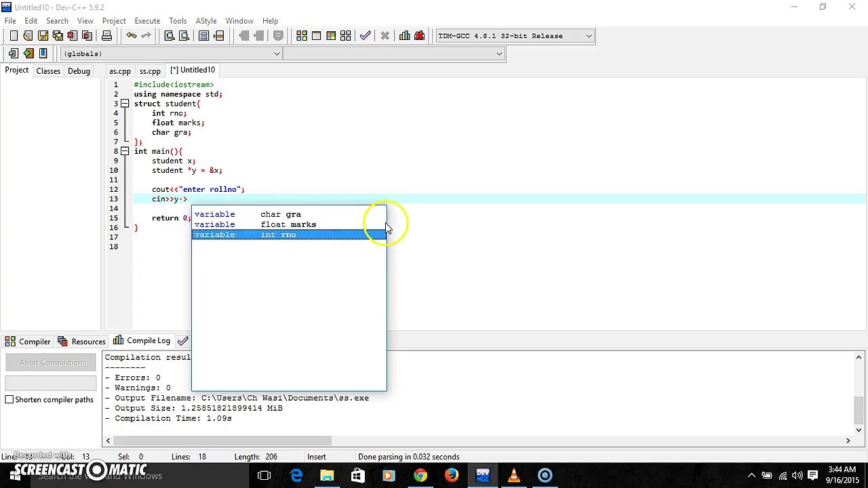
Task: Click the Redo arrow icon
Action: point(146,36)
